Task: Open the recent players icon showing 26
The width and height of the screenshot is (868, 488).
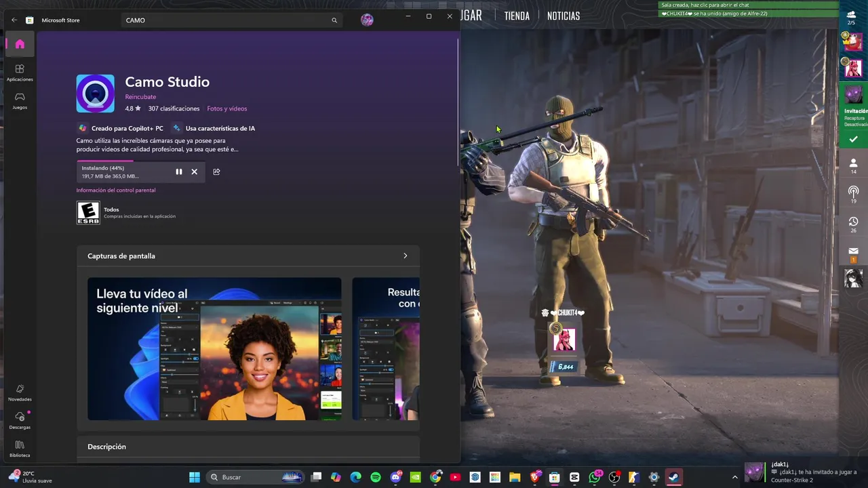Action: click(854, 224)
